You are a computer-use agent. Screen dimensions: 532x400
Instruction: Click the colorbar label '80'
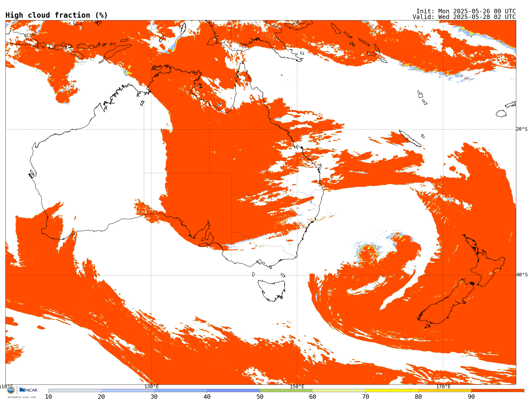click(x=418, y=397)
